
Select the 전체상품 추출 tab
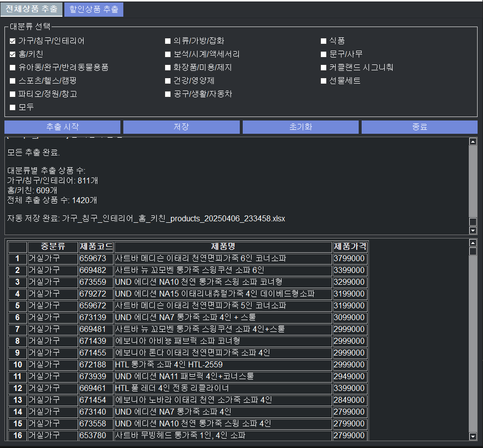point(31,9)
